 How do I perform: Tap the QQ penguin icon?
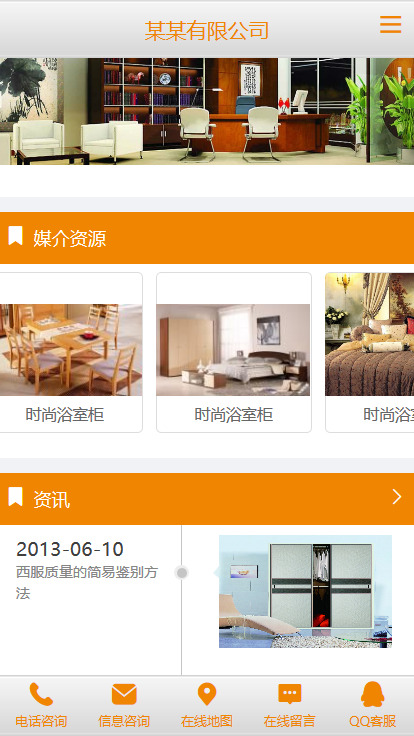(373, 694)
